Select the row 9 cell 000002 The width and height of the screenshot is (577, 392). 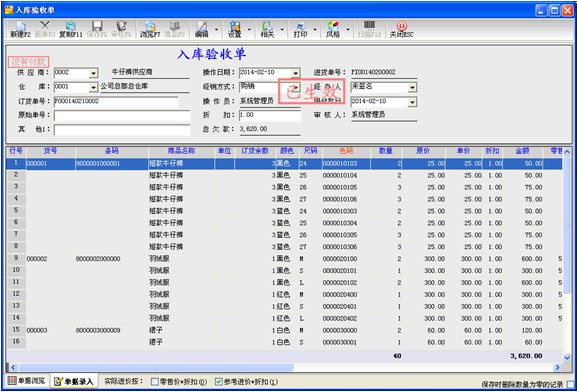tap(50, 259)
